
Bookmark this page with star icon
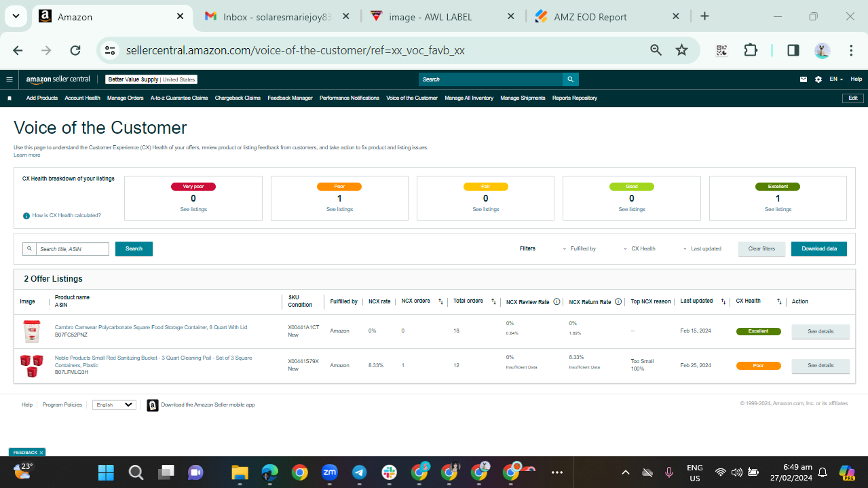click(x=681, y=50)
